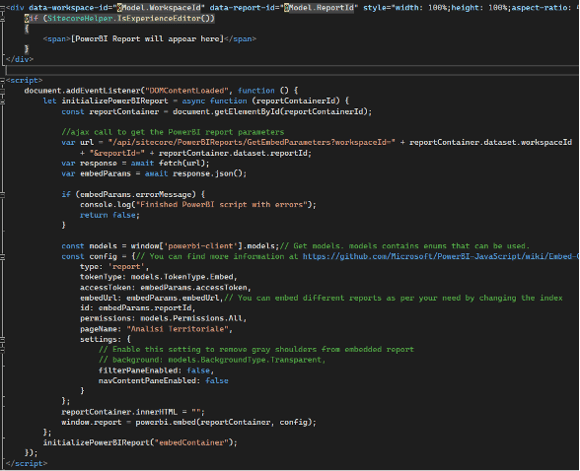The image size is (580, 471).
Task: Open the github.com PowerBI-JavaScript wiki link
Action: pyautogui.click(x=441, y=256)
